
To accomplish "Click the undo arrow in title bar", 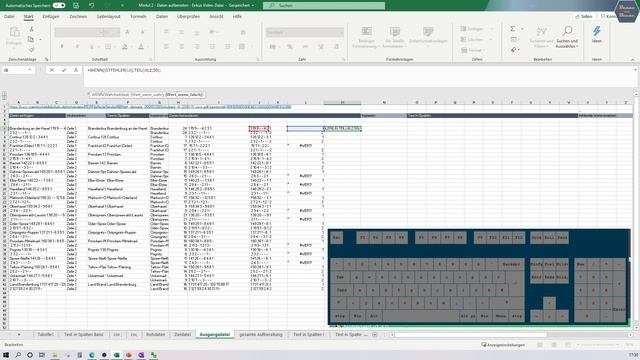I will 91,5.
